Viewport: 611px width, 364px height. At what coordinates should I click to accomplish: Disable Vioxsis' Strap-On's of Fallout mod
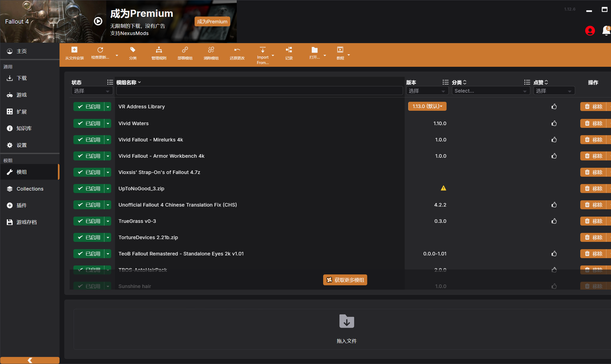tap(89, 172)
